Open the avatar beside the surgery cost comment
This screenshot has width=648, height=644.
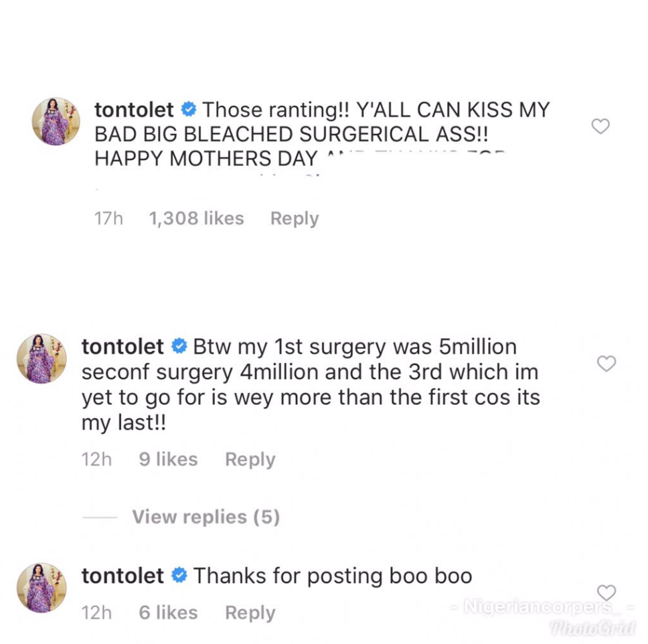(x=42, y=358)
